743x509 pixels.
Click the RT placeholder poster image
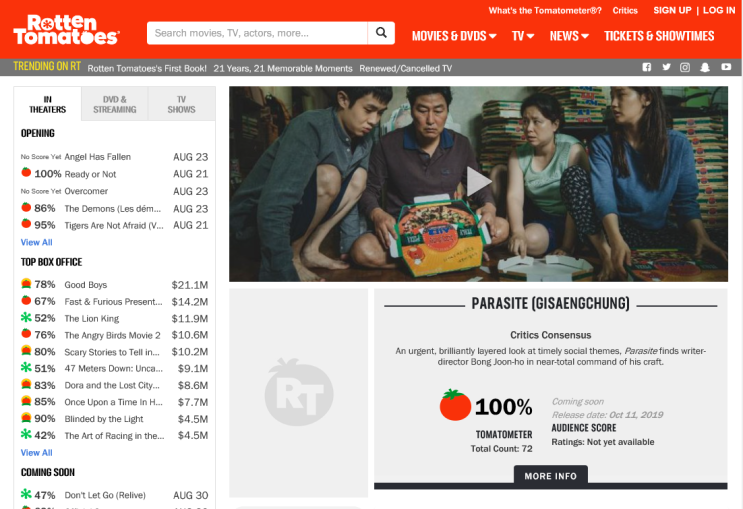299,392
